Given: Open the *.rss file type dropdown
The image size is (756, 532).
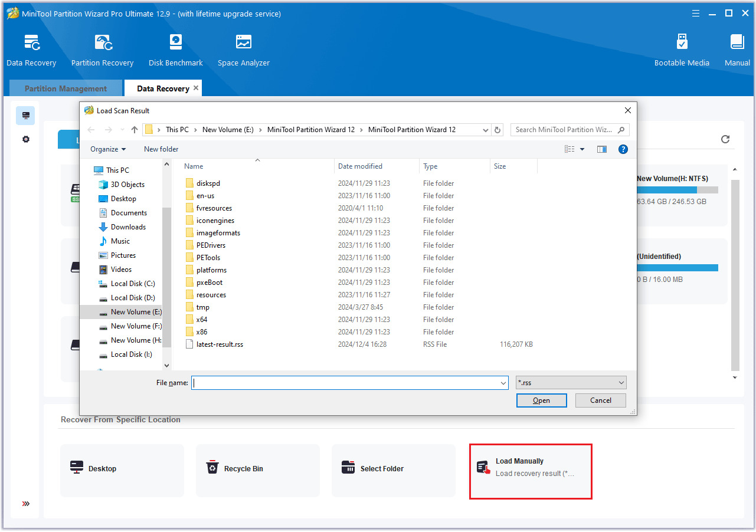Looking at the screenshot, I should tap(571, 383).
